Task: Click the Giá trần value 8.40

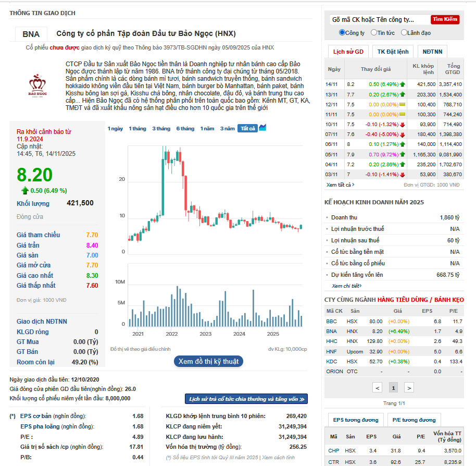Action: coord(92,246)
